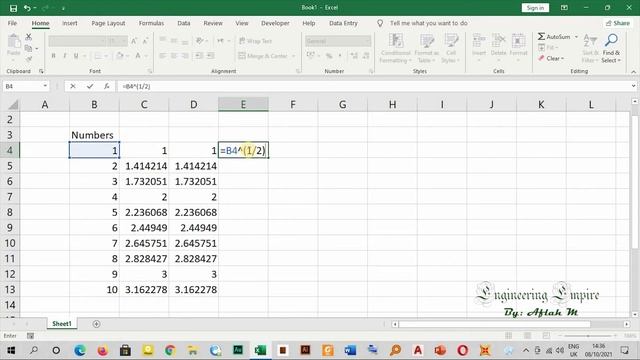The height and width of the screenshot is (360, 640).
Task: Click the vertical scrollbar up arrow
Action: [635, 101]
